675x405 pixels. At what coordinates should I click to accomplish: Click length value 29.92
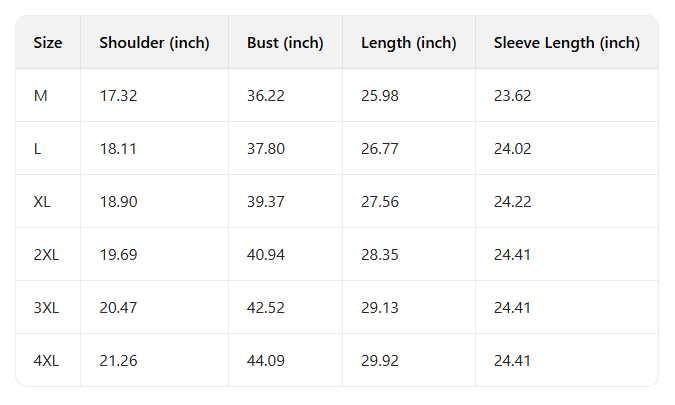point(379,361)
